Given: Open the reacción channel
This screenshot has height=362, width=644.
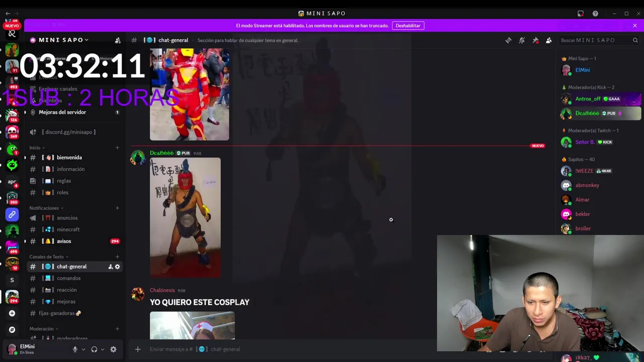Looking at the screenshot, I should pyautogui.click(x=66, y=290).
